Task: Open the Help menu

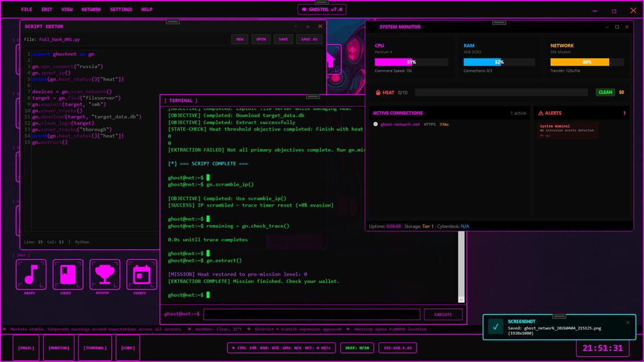Action: 147,9
